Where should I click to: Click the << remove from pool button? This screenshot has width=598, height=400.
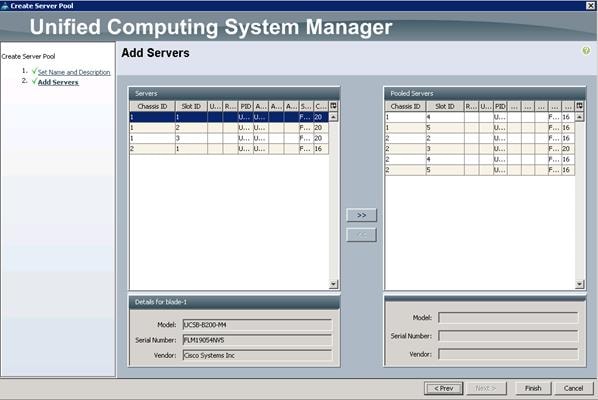[x=362, y=235]
